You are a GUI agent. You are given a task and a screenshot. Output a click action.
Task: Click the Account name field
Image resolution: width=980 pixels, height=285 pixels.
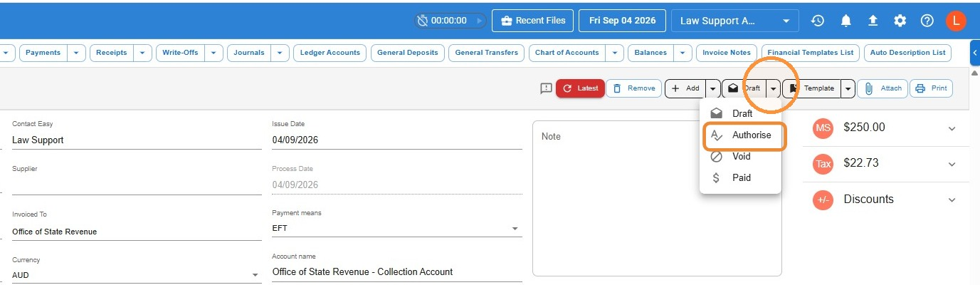point(397,271)
